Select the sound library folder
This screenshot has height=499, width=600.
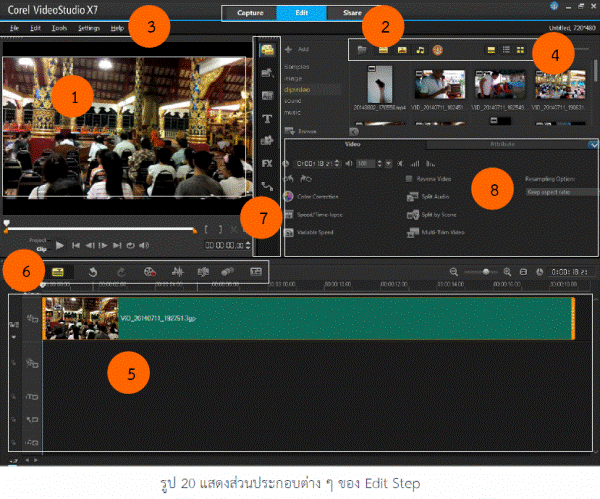tap(293, 101)
